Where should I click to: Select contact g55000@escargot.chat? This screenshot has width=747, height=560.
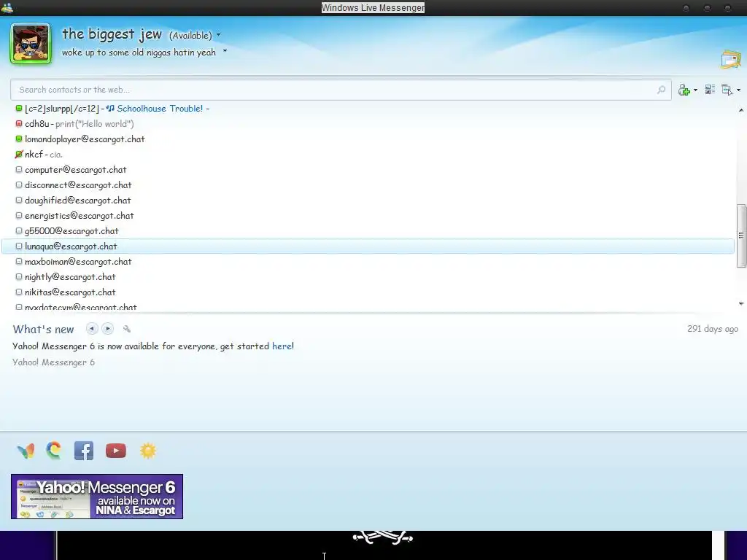[71, 231]
